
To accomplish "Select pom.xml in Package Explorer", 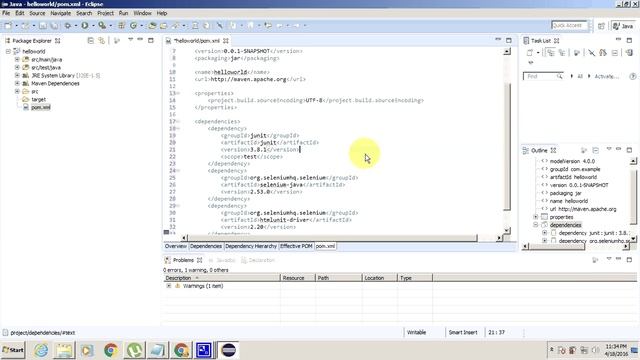I will [40, 107].
